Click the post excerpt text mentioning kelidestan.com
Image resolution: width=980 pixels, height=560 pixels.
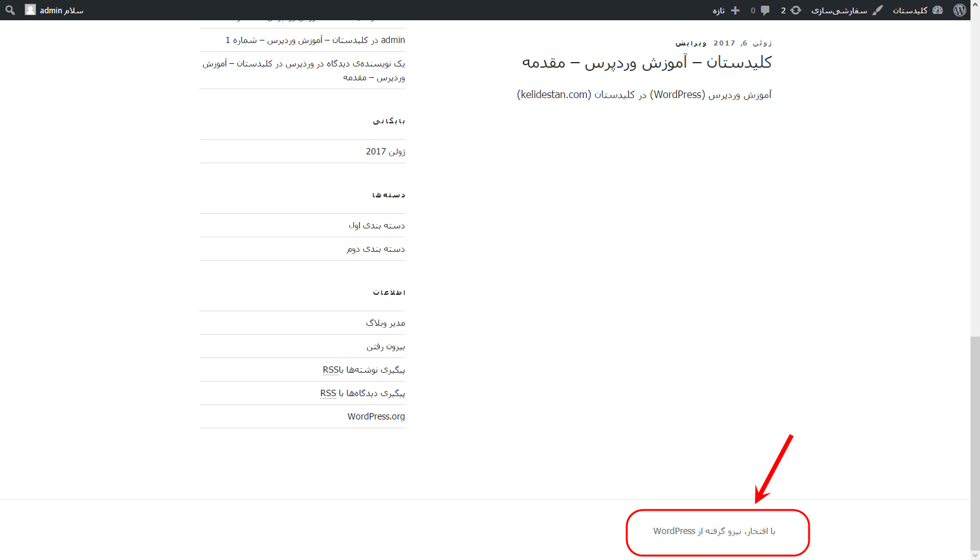[644, 94]
